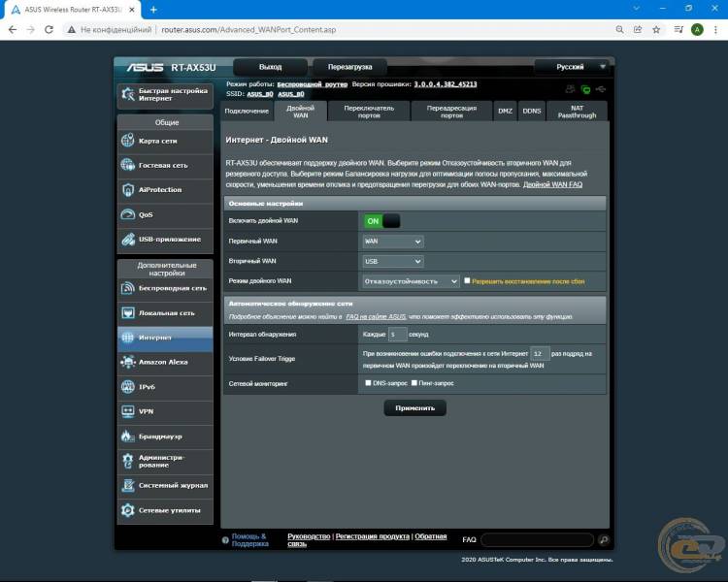Open Chrome tab search chevron

[636, 9]
